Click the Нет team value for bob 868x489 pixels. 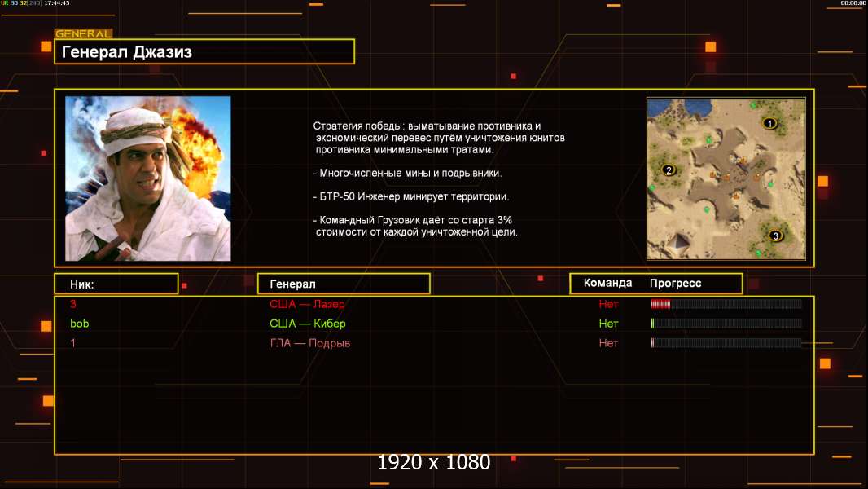pos(608,324)
